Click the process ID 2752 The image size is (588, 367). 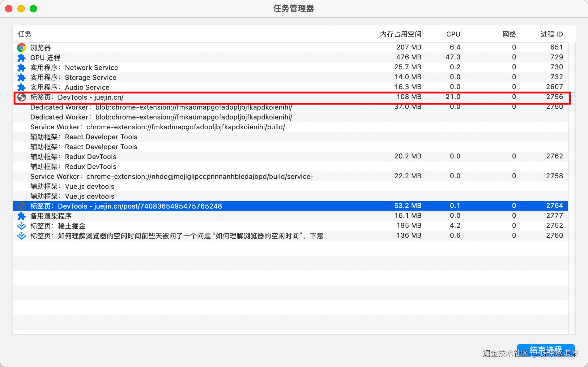point(554,225)
